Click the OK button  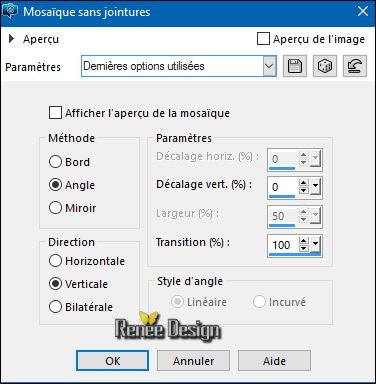[x=112, y=360]
